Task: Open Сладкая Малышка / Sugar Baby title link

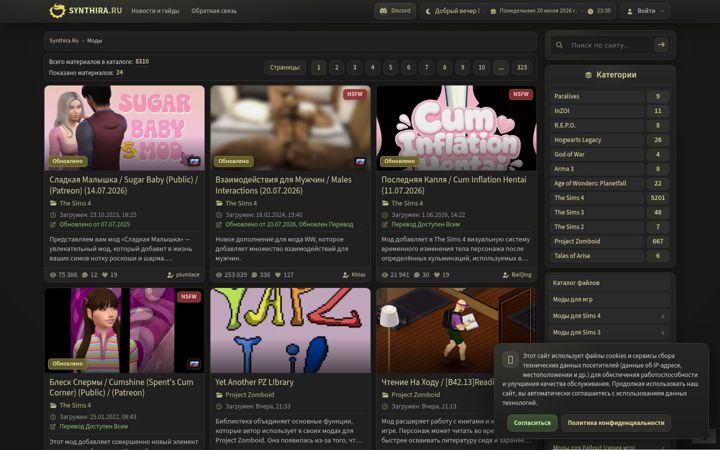Action: tap(124, 185)
